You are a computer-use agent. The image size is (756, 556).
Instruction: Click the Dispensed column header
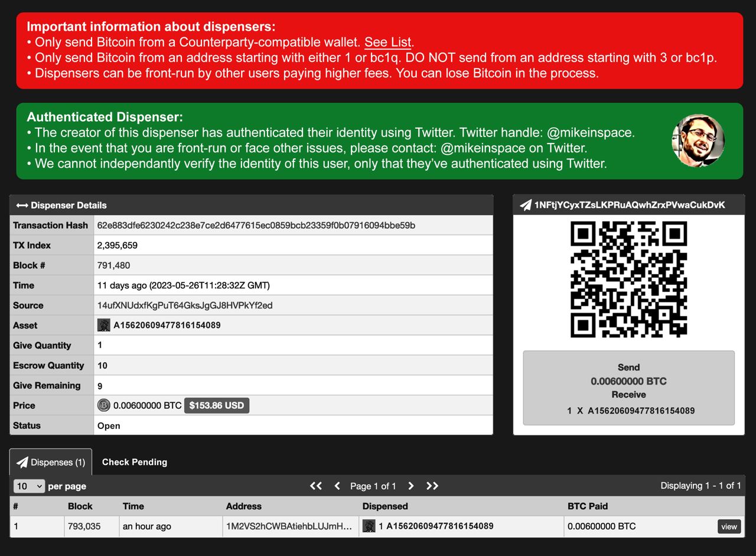pyautogui.click(x=385, y=506)
